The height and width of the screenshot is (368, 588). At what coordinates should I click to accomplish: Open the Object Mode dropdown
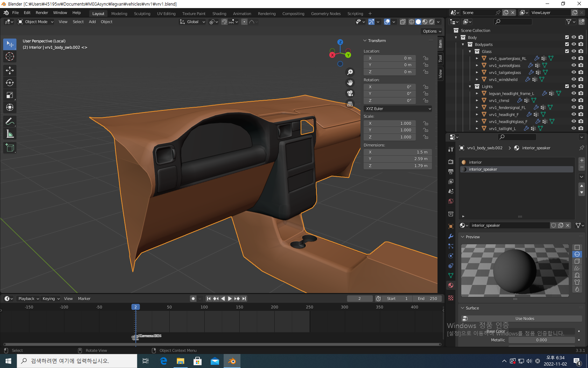(36, 22)
